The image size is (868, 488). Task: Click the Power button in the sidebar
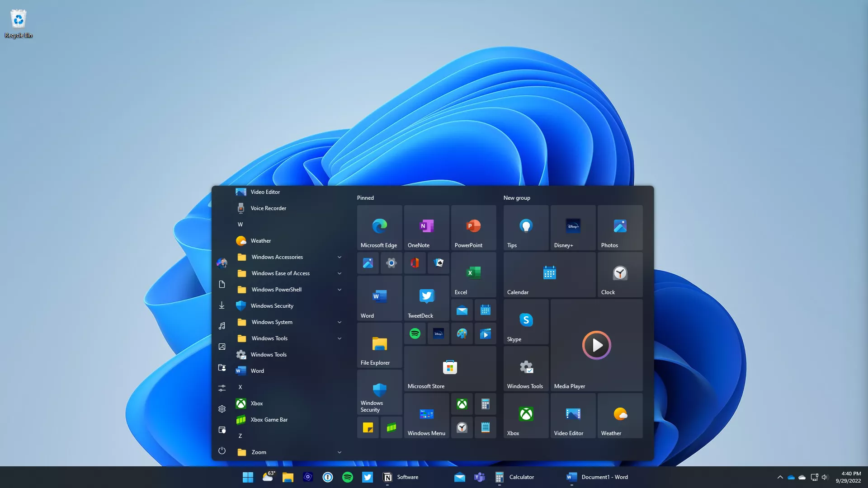(222, 450)
